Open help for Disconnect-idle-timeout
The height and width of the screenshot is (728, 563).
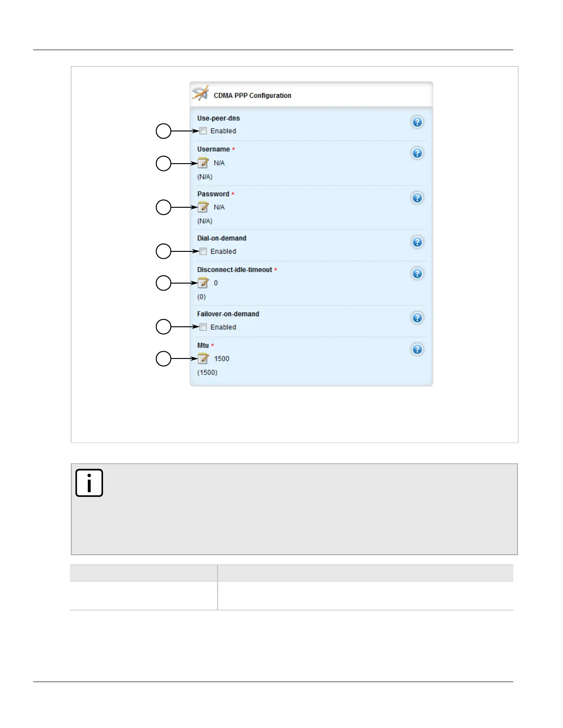click(x=417, y=274)
